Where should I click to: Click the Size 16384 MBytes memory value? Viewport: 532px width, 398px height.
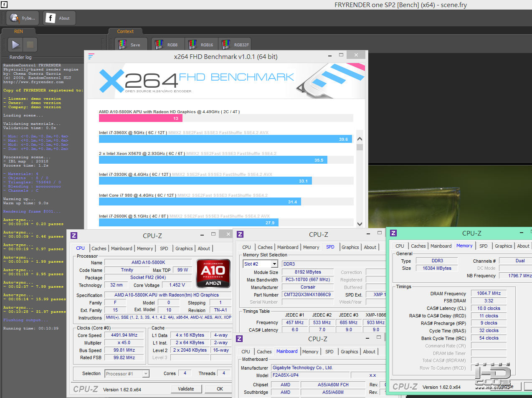(437, 268)
